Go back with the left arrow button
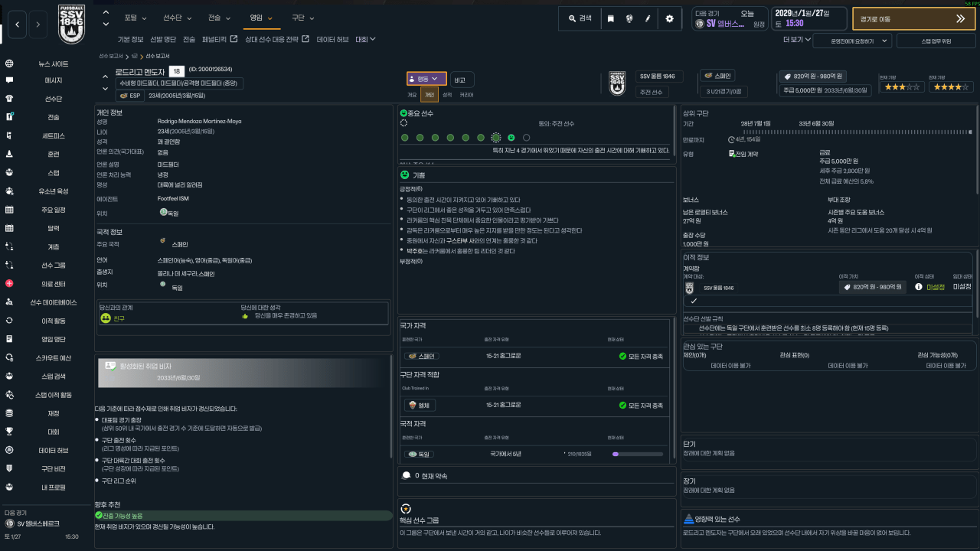 (17, 25)
